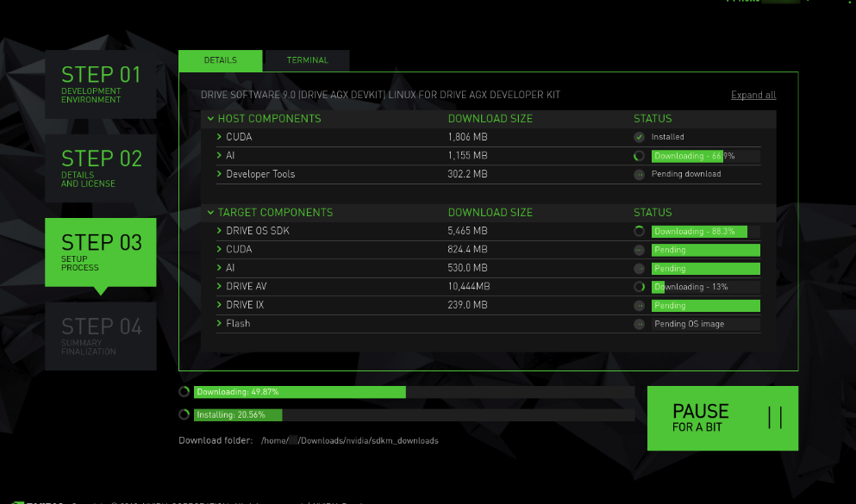The width and height of the screenshot is (856, 504).
Task: Click the 302.2 MB download size value
Action: tap(468, 174)
